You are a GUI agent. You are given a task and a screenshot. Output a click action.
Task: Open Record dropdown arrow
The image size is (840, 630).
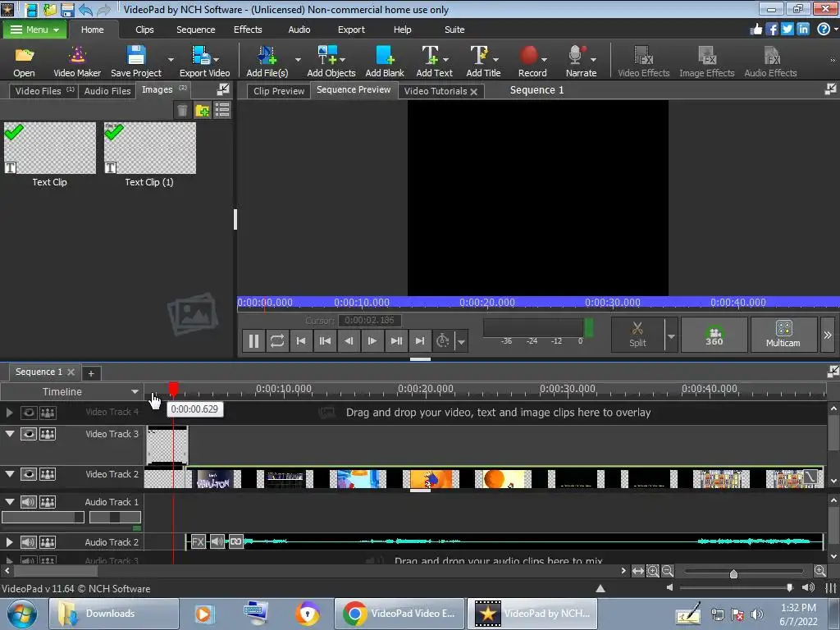tap(545, 59)
